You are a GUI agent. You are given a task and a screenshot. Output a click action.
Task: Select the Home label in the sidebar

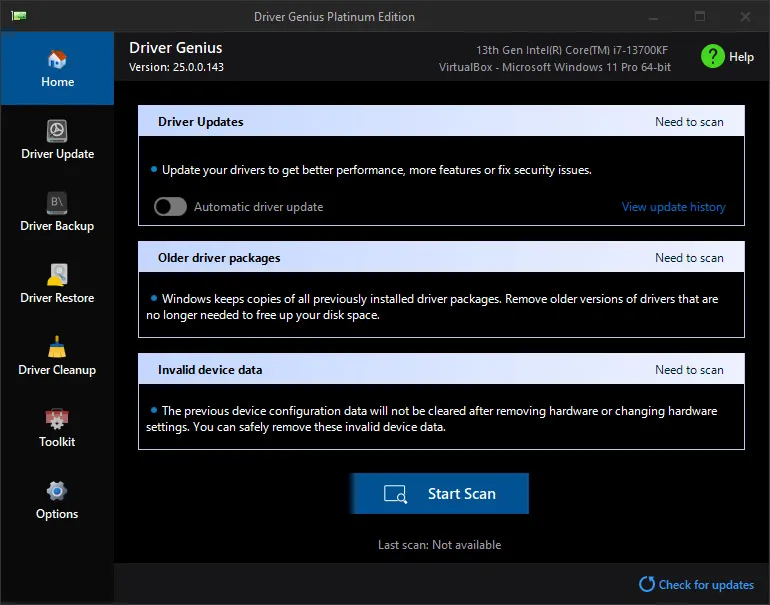pyautogui.click(x=57, y=82)
